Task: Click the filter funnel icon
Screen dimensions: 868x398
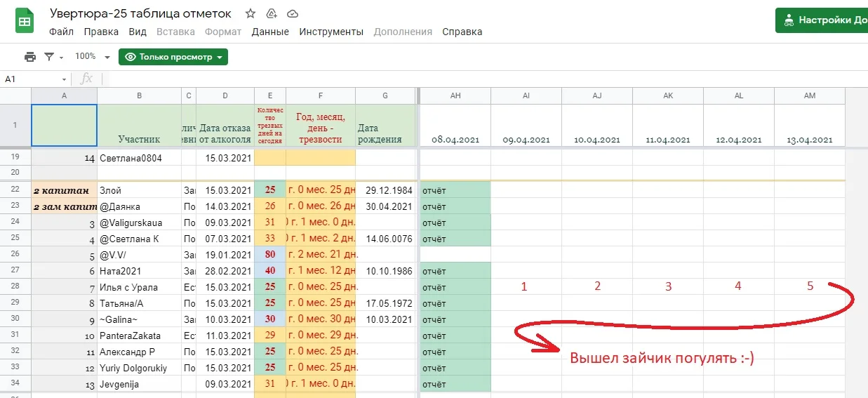Action: [49, 57]
